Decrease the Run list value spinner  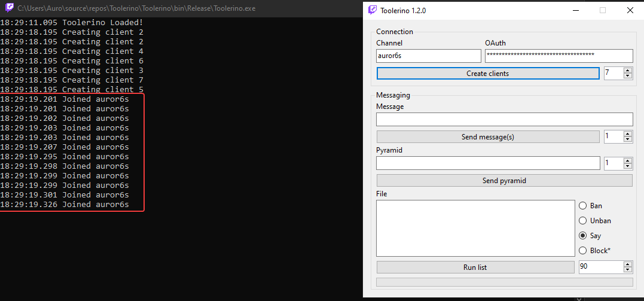pos(628,270)
